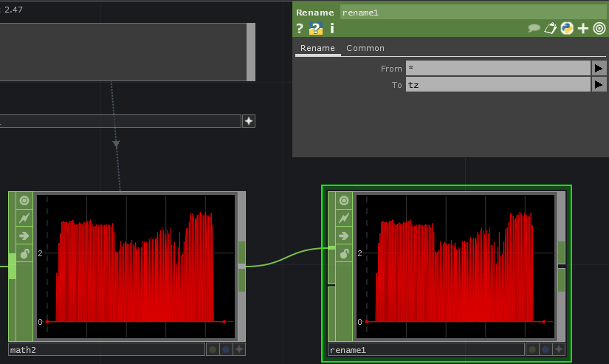This screenshot has height=364, width=609.
Task: Click the rename1 operator name field
Action: click(472, 13)
